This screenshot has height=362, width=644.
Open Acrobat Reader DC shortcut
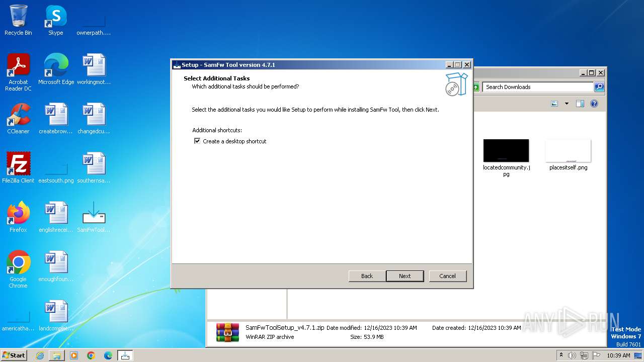18,72
